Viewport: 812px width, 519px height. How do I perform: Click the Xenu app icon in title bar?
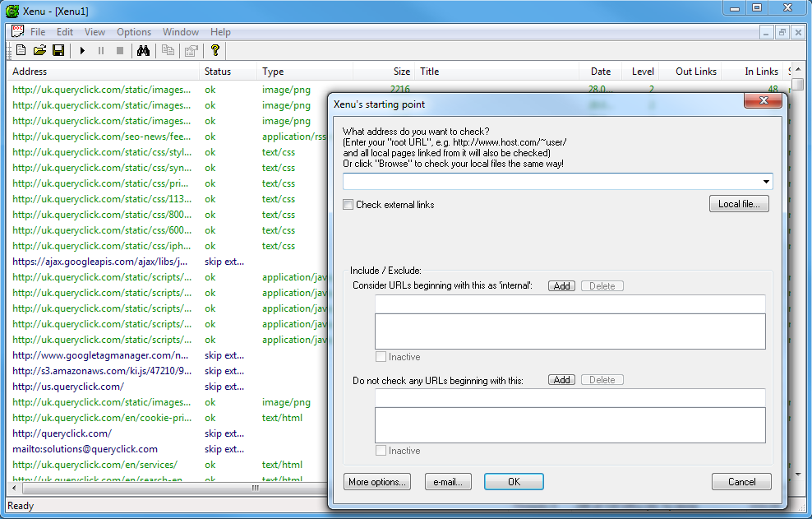pos(12,11)
